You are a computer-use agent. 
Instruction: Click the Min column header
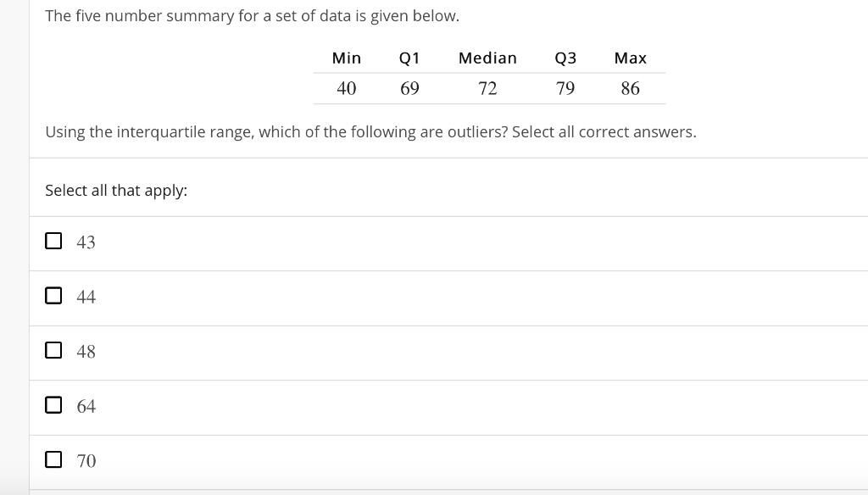point(347,58)
